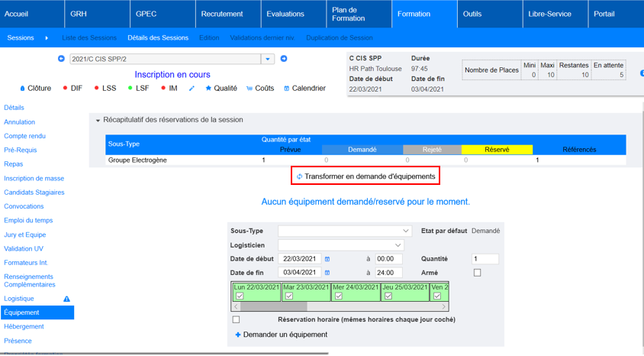Screen dimensions: 644x356
Task: Enable the Réservation horaire checkbox
Action: (236, 319)
